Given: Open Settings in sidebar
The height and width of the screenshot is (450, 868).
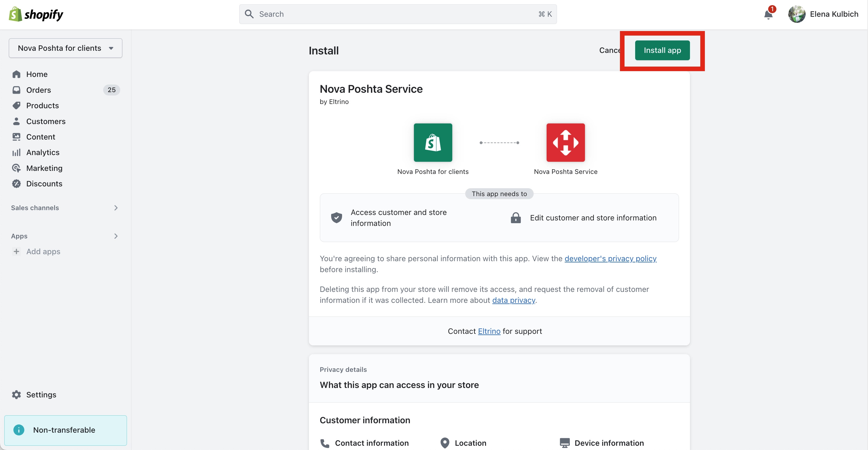Looking at the screenshot, I should coord(41,394).
